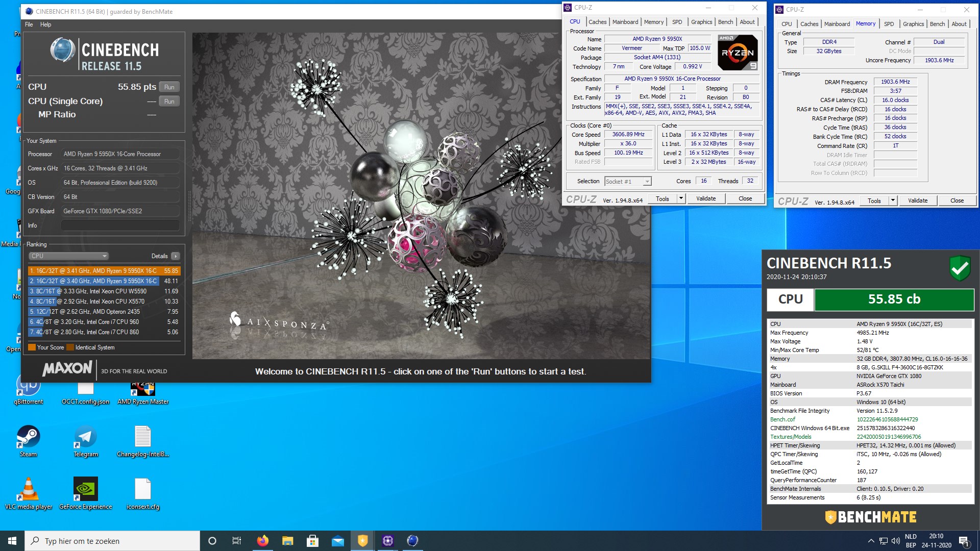Expand Tools dropdown arrow in CPU-Z CPU window

point(681,199)
